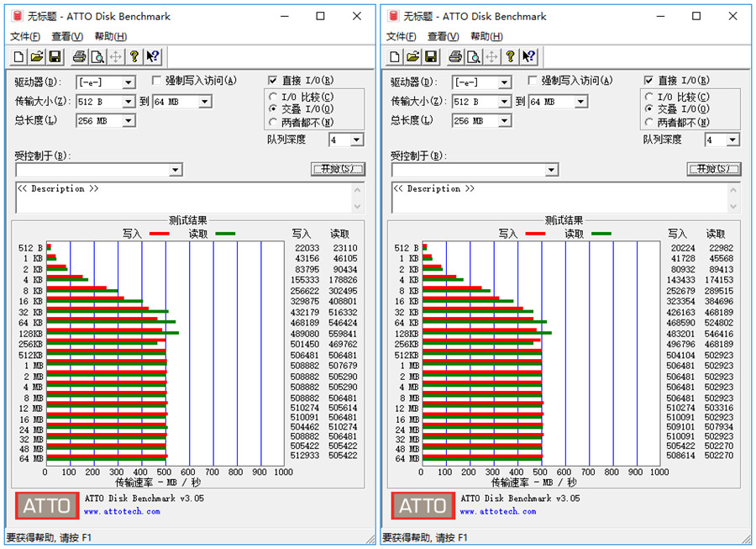This screenshot has width=756, height=549.
Task: Click context help arrow icon in right window
Action: click(528, 56)
